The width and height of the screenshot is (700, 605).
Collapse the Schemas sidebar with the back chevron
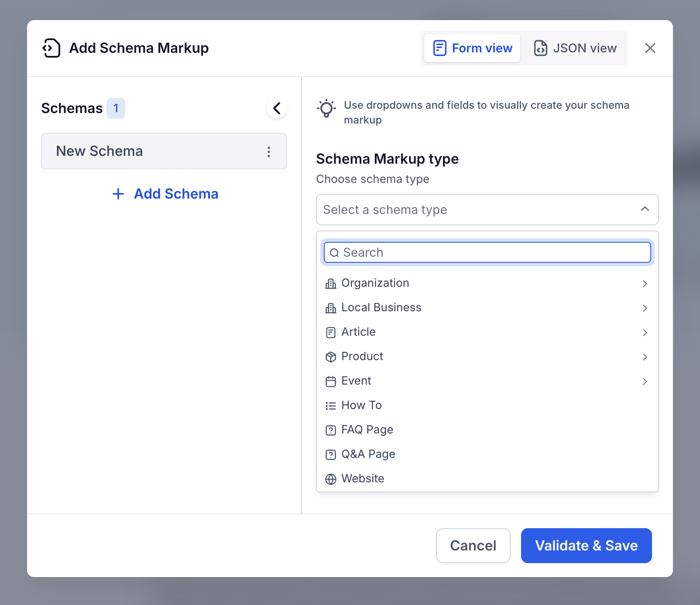[277, 108]
